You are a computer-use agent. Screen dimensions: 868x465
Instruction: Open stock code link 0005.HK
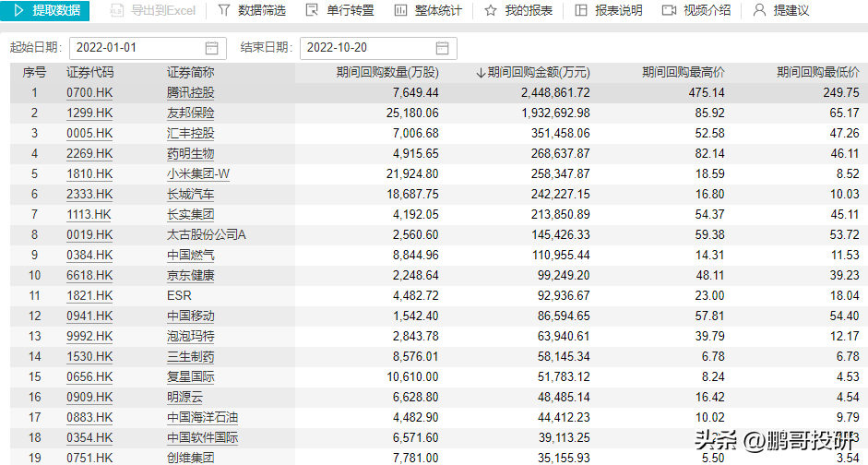point(89,134)
